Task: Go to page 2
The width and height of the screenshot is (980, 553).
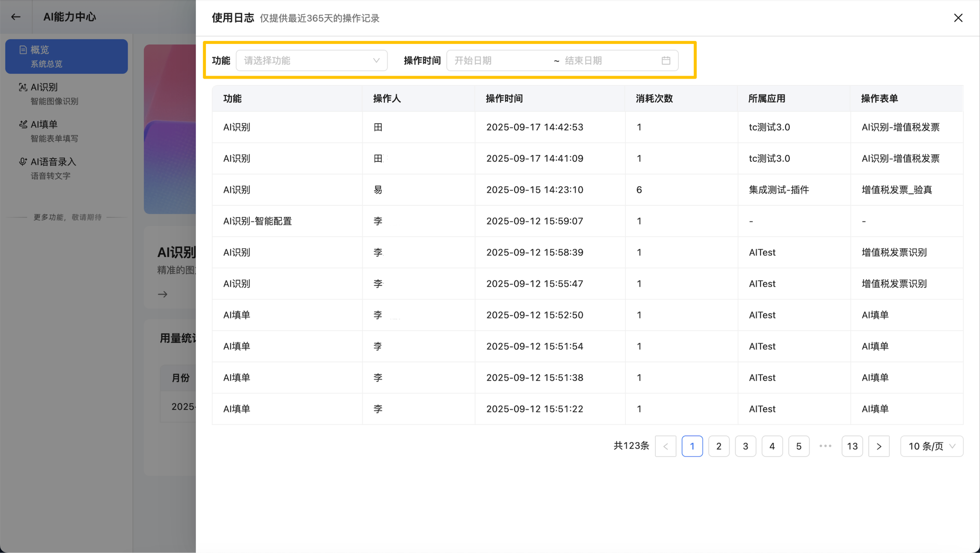Action: 719,446
